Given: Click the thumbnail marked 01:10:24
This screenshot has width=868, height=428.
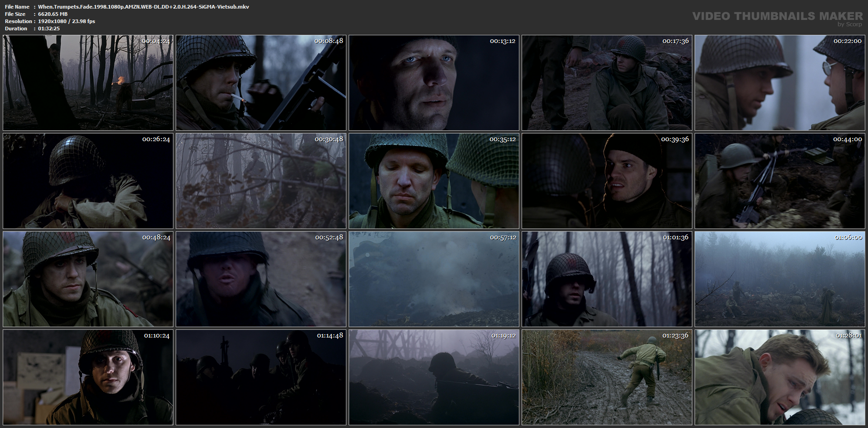Looking at the screenshot, I should coord(88,377).
